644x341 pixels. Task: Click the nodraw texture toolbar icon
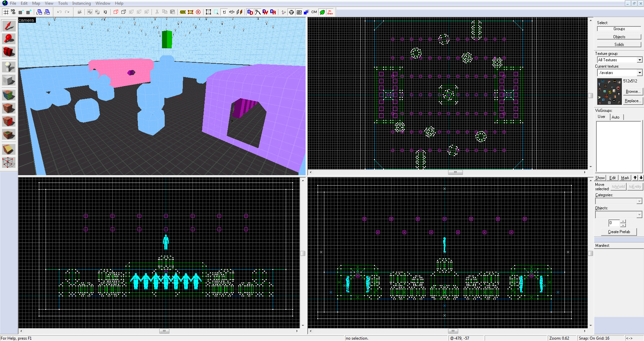click(330, 12)
